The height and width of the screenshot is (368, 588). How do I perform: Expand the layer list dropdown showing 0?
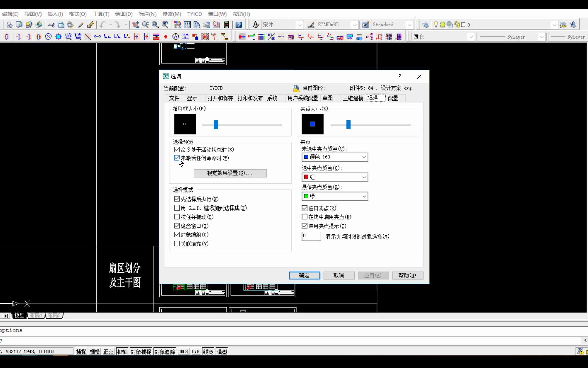point(495,25)
